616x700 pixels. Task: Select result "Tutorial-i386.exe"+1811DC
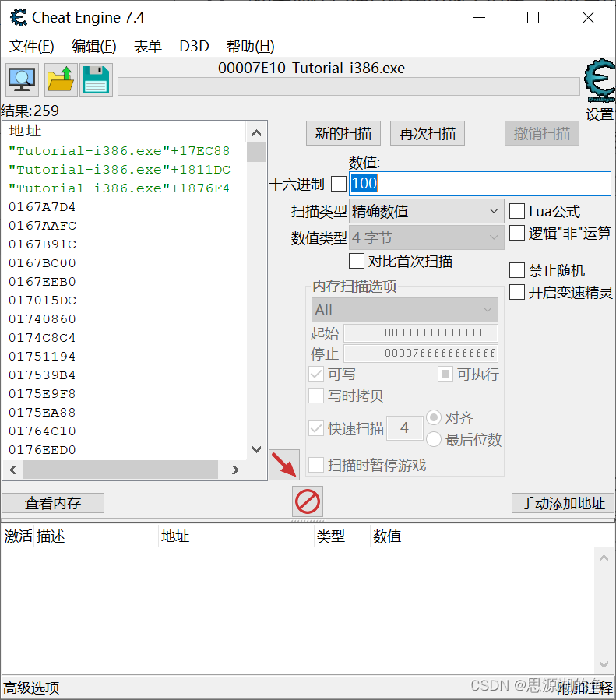pos(119,170)
